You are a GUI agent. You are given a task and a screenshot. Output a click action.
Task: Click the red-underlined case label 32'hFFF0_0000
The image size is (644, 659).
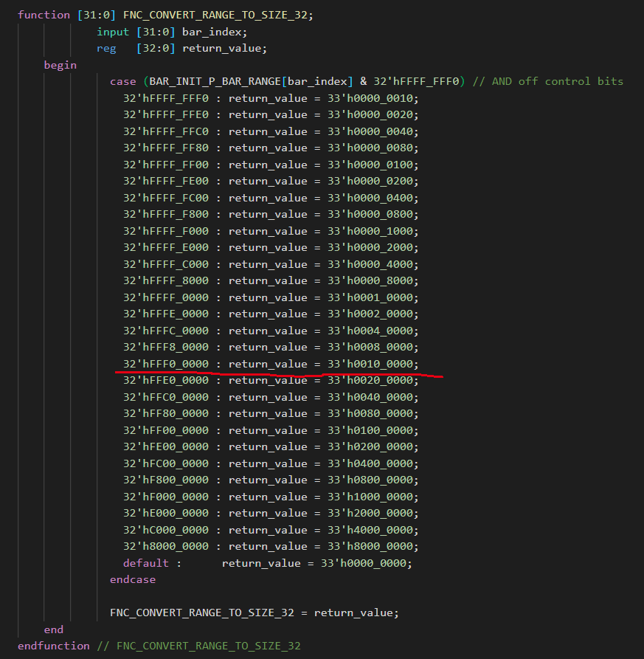(x=166, y=364)
